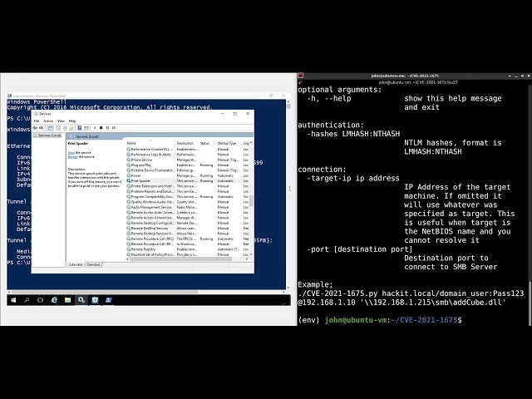The width and height of the screenshot is (532, 399).
Task: Click the taskbar Search magnifier
Action: [x=27, y=300]
